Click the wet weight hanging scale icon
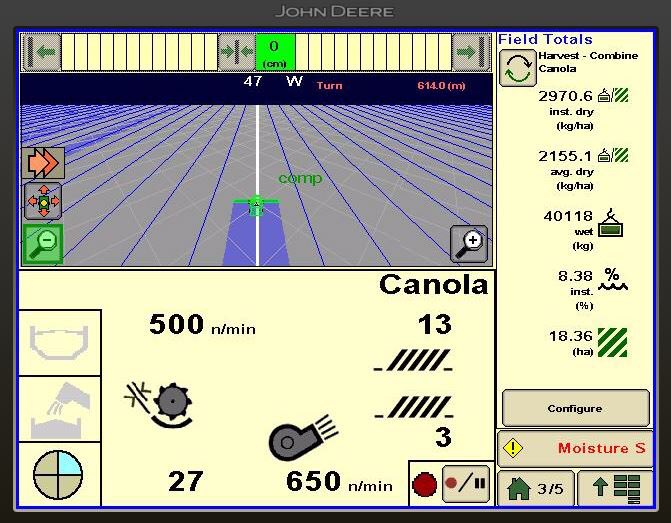The height and width of the screenshot is (523, 671). pos(611,223)
